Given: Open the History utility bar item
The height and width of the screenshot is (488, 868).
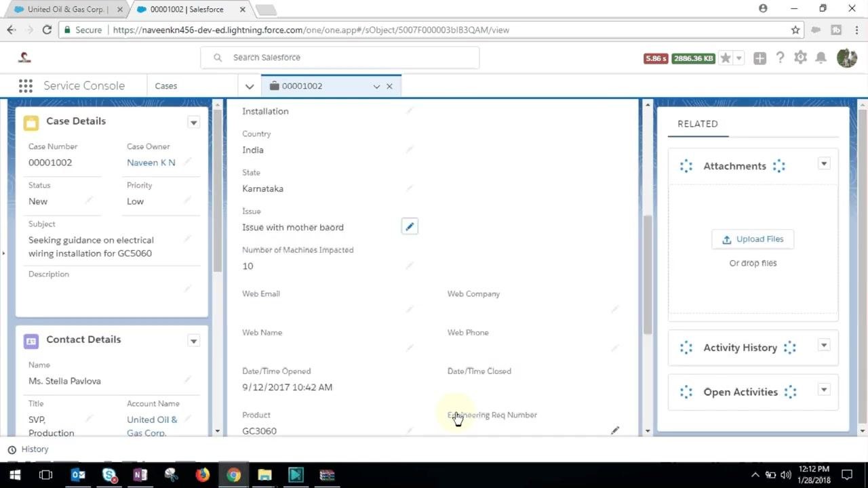Looking at the screenshot, I should click(28, 449).
